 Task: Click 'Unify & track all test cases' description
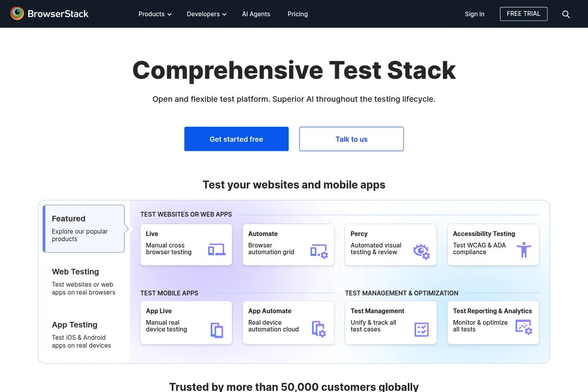click(x=373, y=326)
